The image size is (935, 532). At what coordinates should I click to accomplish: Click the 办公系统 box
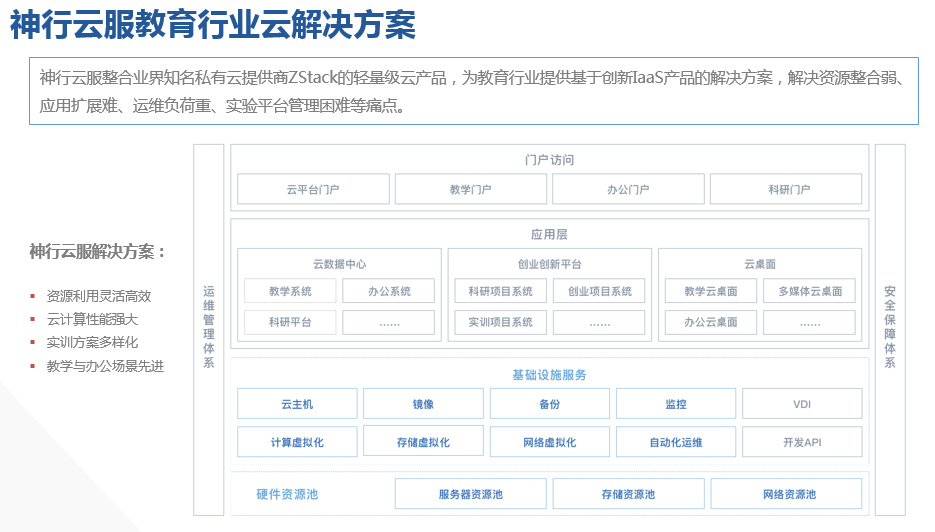(x=388, y=291)
